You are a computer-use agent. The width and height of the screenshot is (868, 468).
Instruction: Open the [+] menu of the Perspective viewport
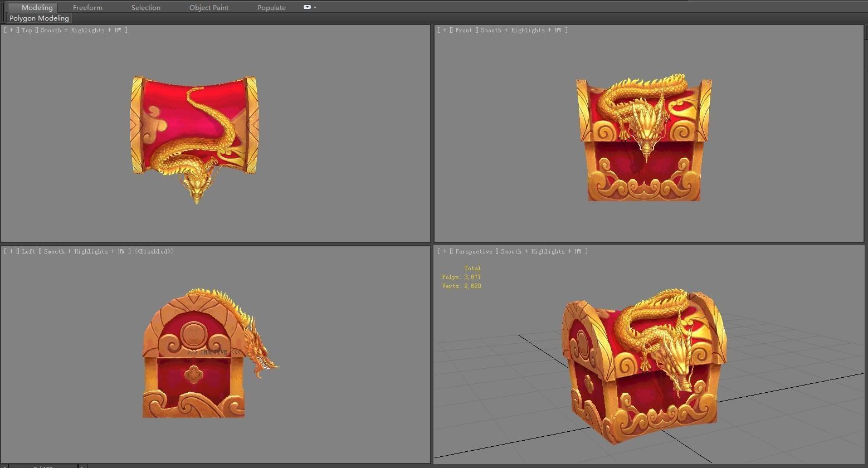coord(445,251)
